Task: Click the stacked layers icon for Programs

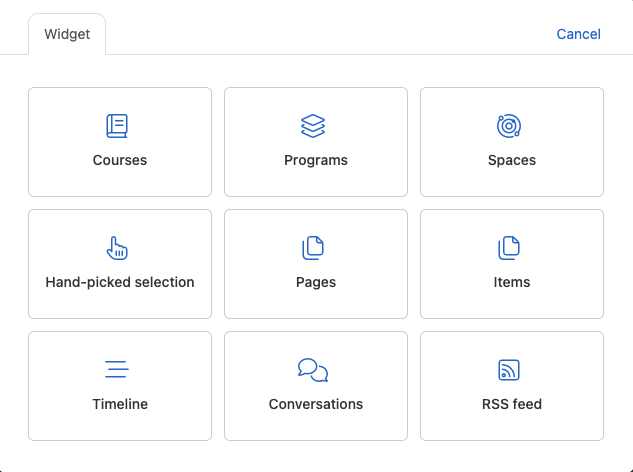Action: 314,126
